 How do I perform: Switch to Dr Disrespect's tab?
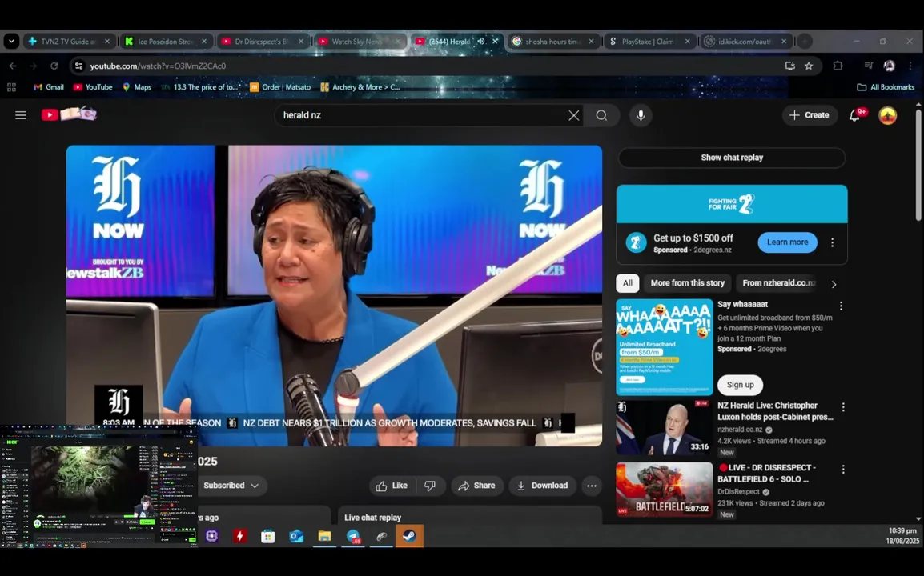(263, 42)
